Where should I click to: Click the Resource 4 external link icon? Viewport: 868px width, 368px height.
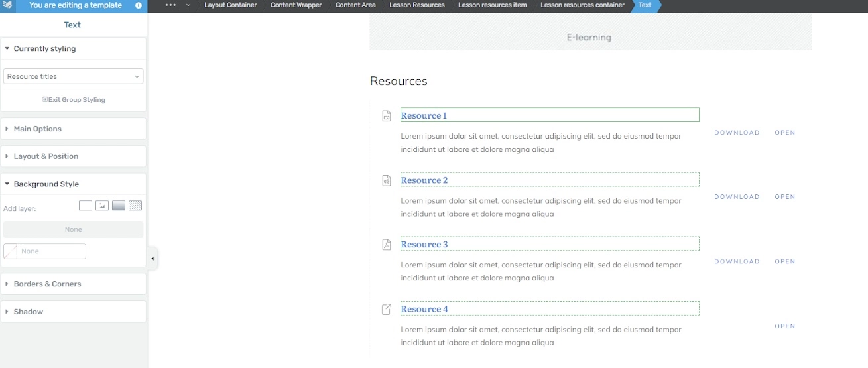tap(387, 309)
